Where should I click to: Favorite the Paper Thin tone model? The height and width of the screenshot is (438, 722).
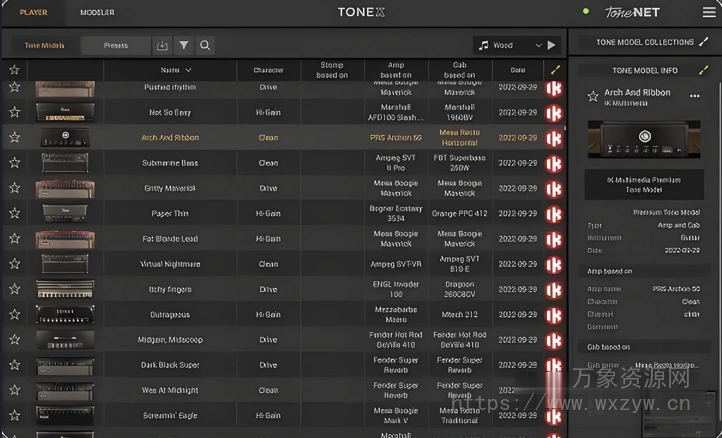[x=14, y=213]
